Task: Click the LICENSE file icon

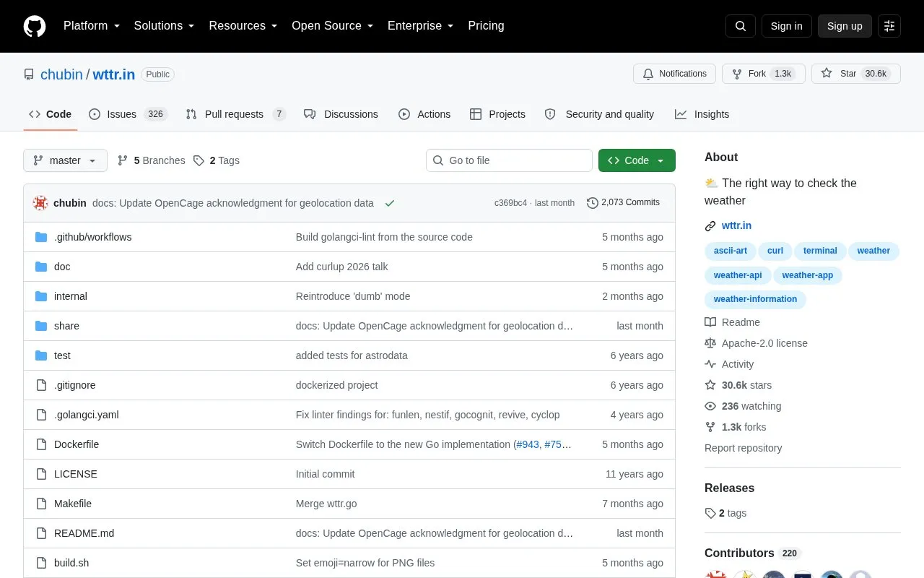Action: click(x=41, y=474)
